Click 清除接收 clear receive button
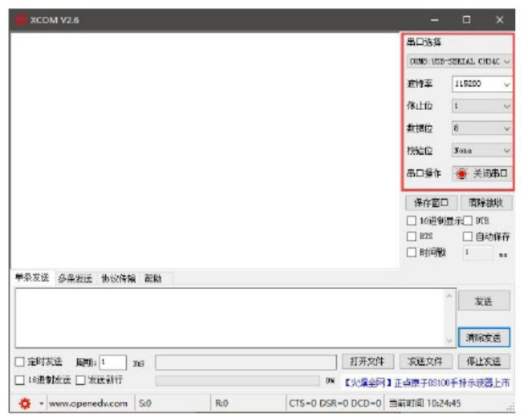The height and width of the screenshot is (420, 521). tap(486, 203)
